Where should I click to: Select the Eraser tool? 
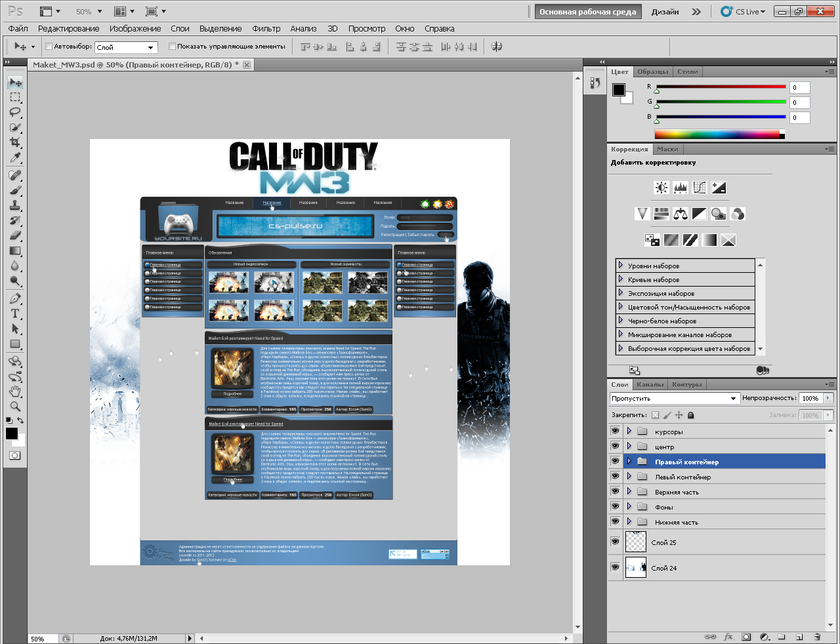tap(15, 236)
